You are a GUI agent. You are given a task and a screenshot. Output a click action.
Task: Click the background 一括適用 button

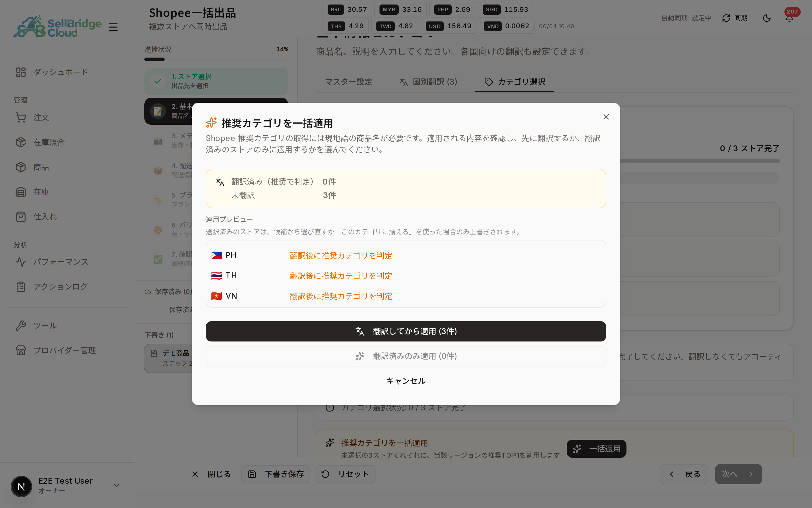pos(596,448)
